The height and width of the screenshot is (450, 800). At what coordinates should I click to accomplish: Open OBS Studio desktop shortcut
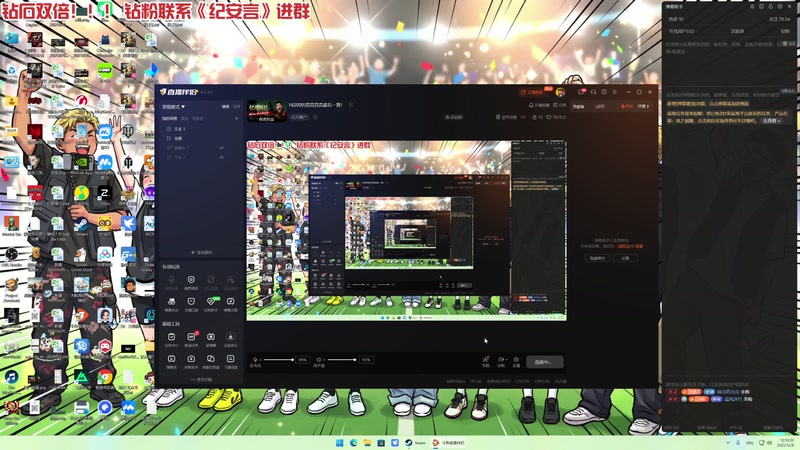11,257
